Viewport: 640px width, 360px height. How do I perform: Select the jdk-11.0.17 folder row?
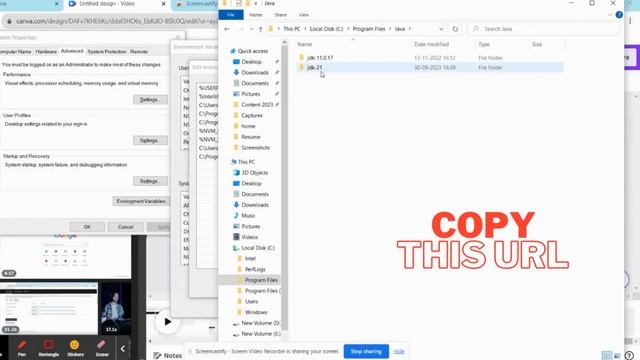tap(430, 58)
